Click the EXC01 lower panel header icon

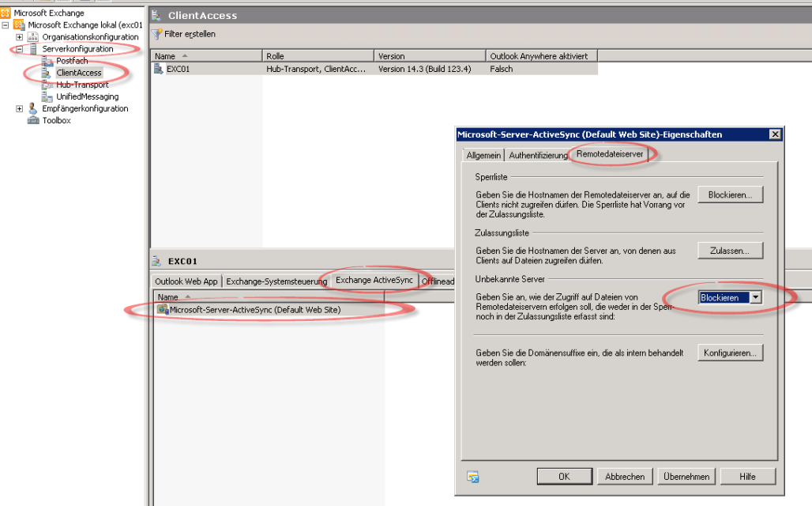(156, 261)
